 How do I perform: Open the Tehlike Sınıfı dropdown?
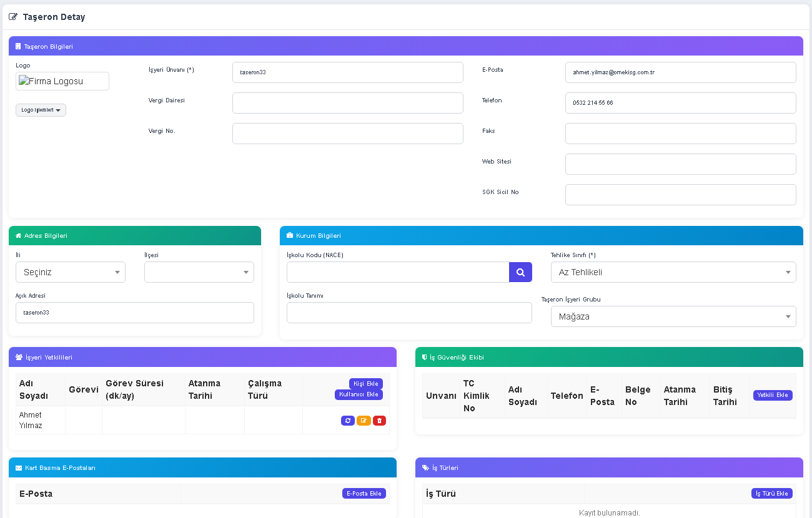coord(673,272)
